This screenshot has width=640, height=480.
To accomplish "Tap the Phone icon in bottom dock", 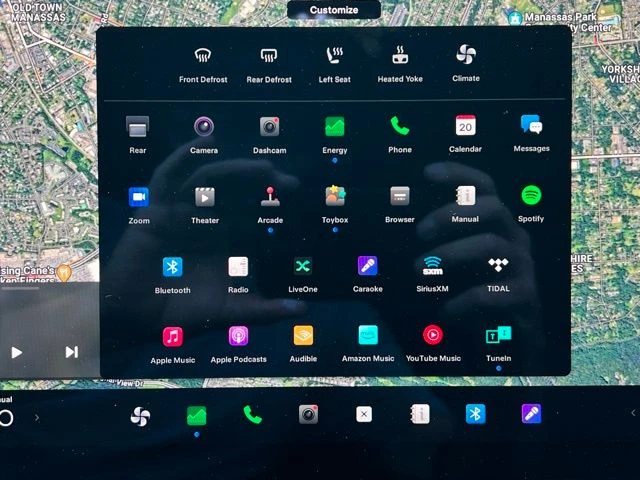I will (253, 415).
